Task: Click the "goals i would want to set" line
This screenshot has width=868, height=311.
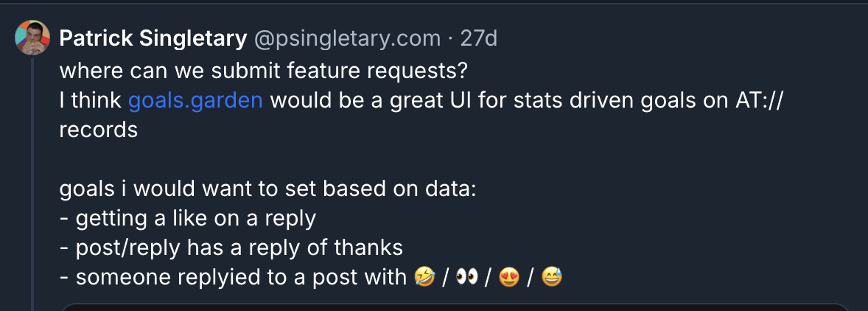Action: pos(268,189)
